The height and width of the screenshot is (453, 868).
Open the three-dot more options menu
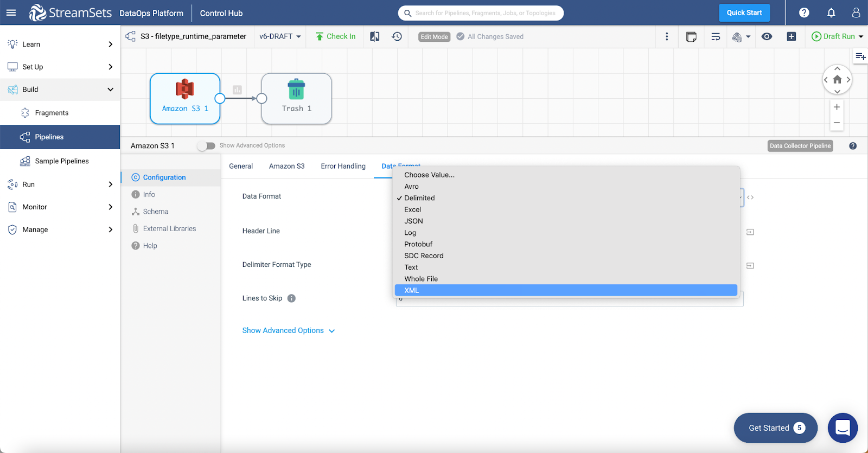tap(667, 36)
